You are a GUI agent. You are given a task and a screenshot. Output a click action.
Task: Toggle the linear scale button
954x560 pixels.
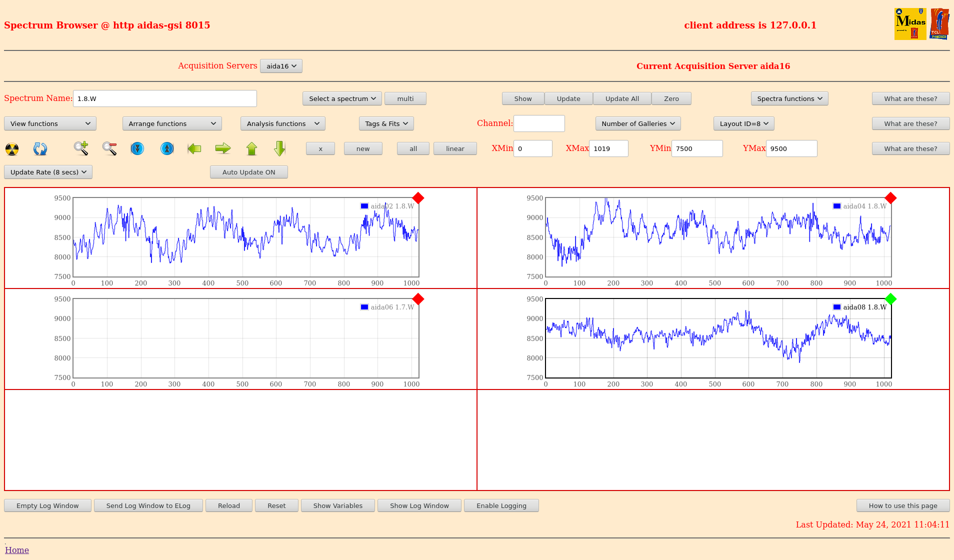(455, 148)
